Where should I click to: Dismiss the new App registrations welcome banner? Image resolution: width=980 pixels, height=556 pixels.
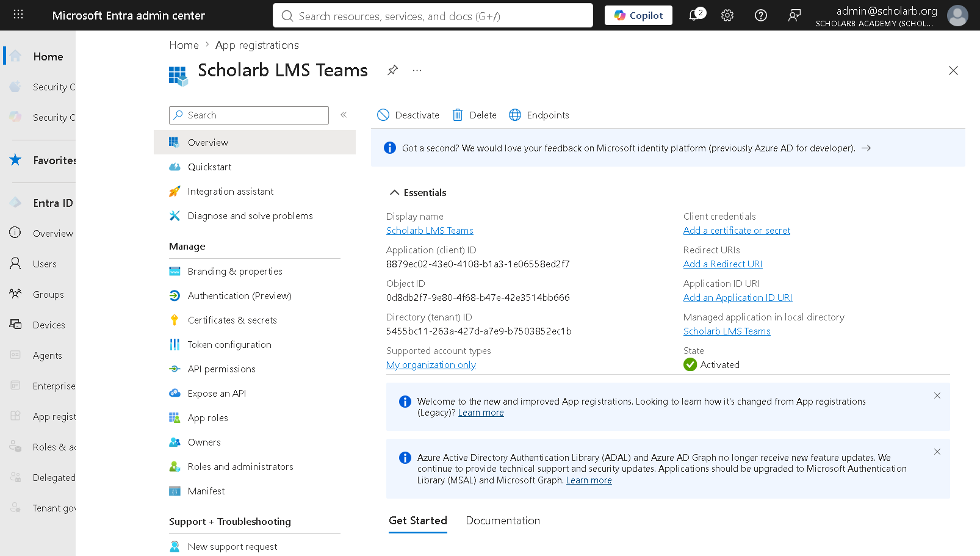click(937, 395)
